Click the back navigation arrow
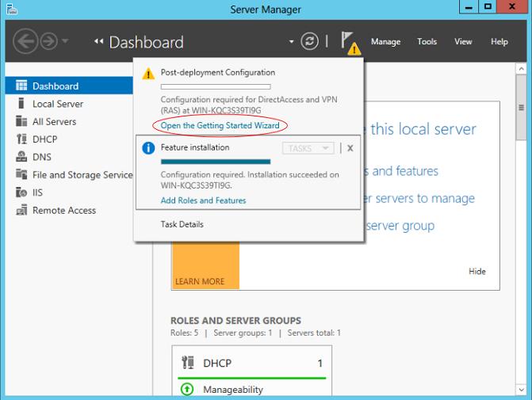Screen dimensions: 532x400 click(x=26, y=41)
